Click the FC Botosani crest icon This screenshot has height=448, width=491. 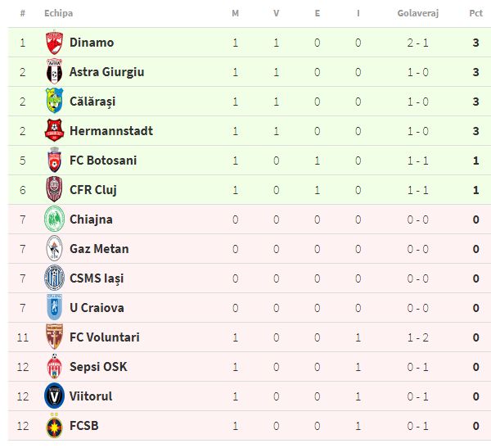pos(54,161)
